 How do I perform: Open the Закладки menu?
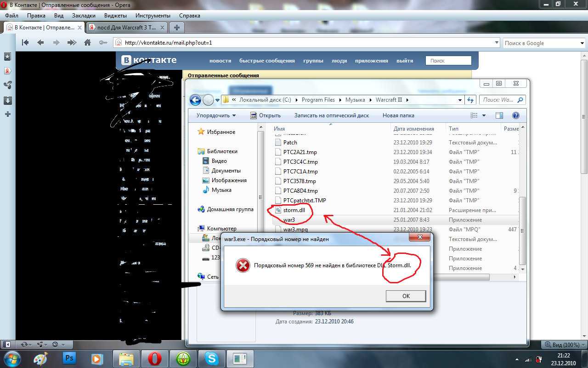click(x=84, y=16)
